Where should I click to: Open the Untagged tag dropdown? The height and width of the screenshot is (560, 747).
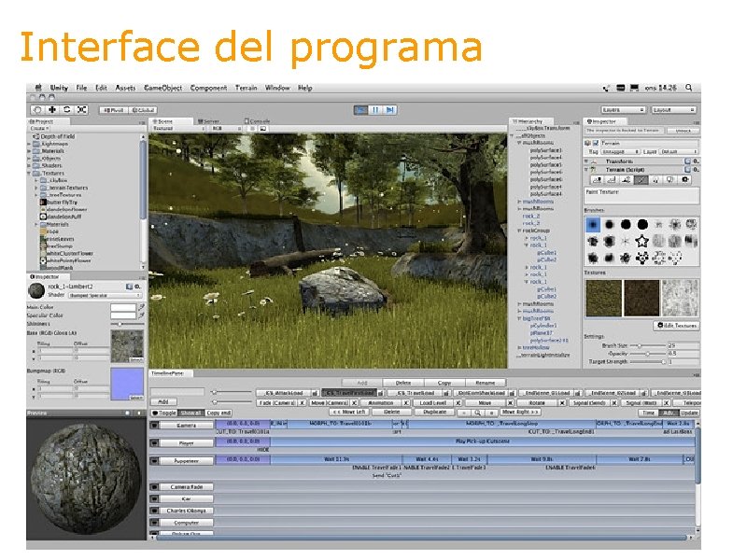tap(619, 151)
